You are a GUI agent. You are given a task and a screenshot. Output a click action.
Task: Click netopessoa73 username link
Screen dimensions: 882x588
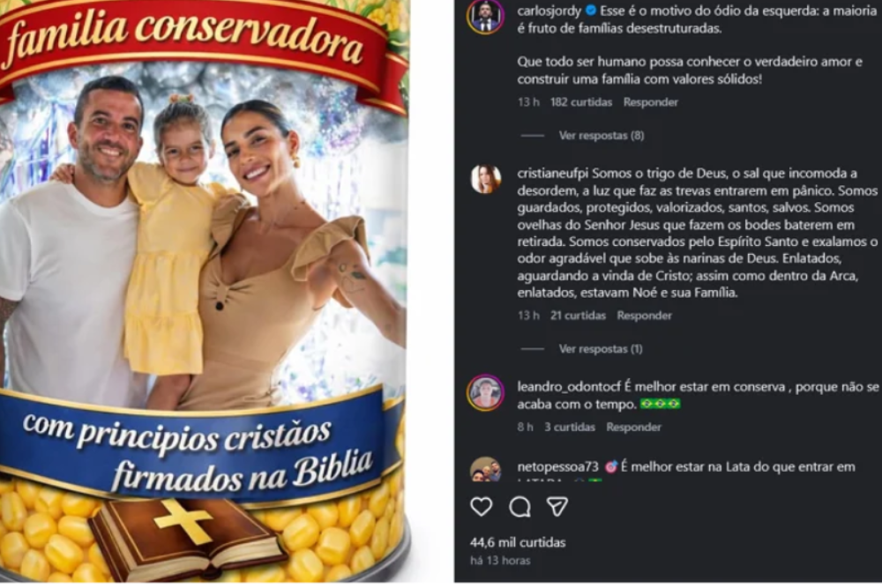[x=557, y=466]
